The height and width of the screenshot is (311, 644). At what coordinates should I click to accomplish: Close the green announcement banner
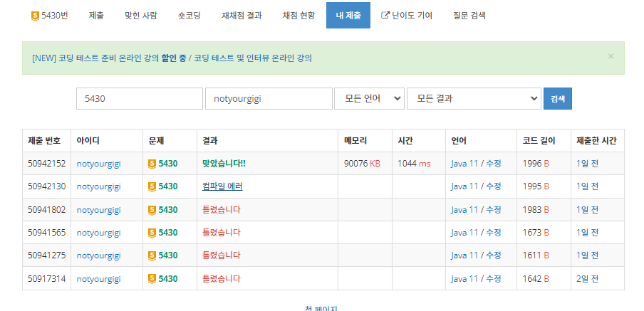coord(611,56)
